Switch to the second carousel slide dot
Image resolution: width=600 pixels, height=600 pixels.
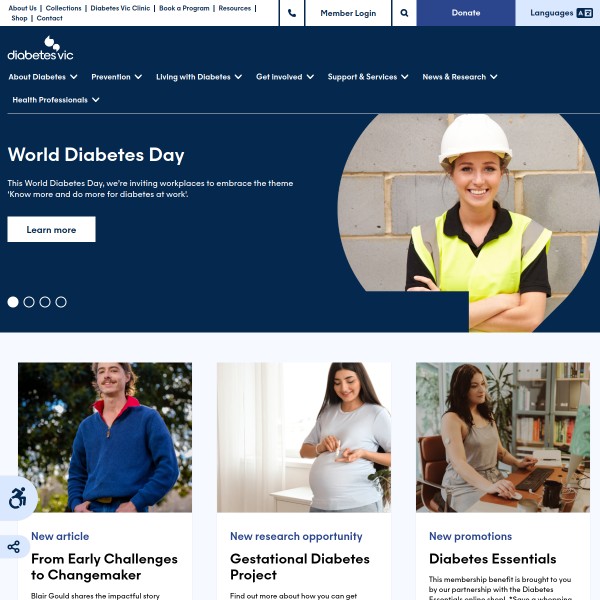(x=29, y=302)
